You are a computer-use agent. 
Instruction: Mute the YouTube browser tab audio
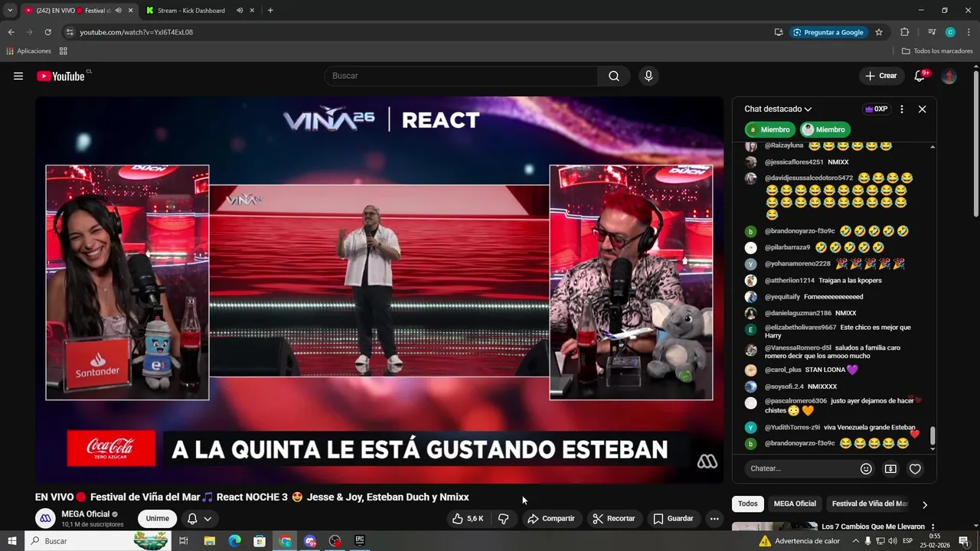118,11
